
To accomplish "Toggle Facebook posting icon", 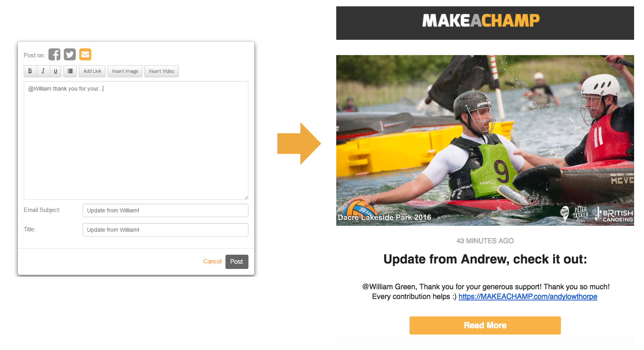I will [x=54, y=55].
